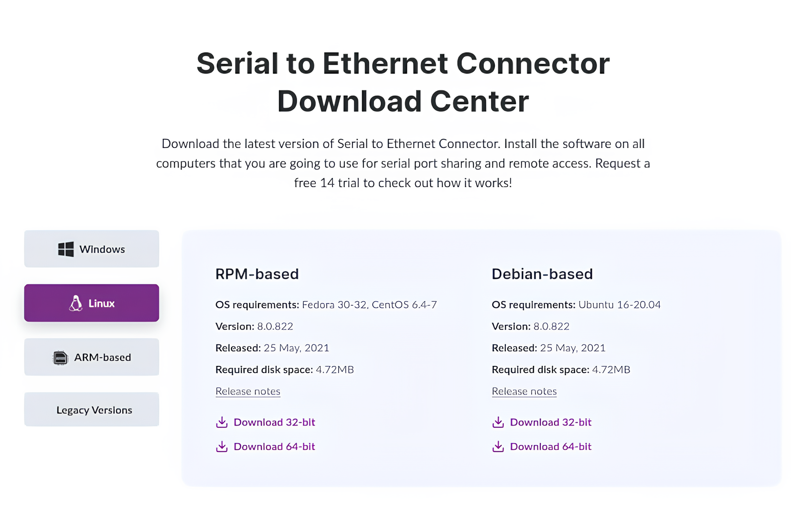Screen dimensions: 791x532
Task: Click the Linux penguin icon
Action: [x=75, y=303]
